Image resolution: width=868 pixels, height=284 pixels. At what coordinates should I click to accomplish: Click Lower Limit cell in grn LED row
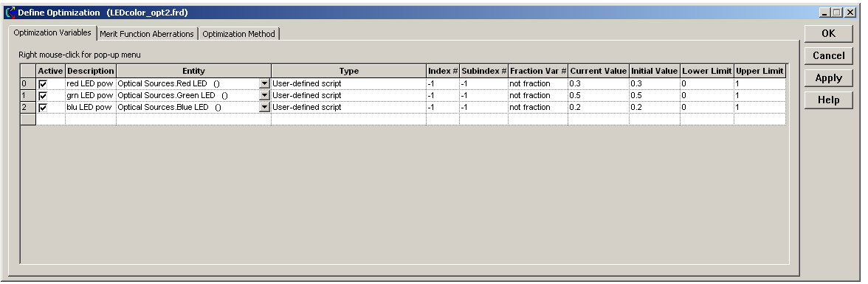(707, 96)
